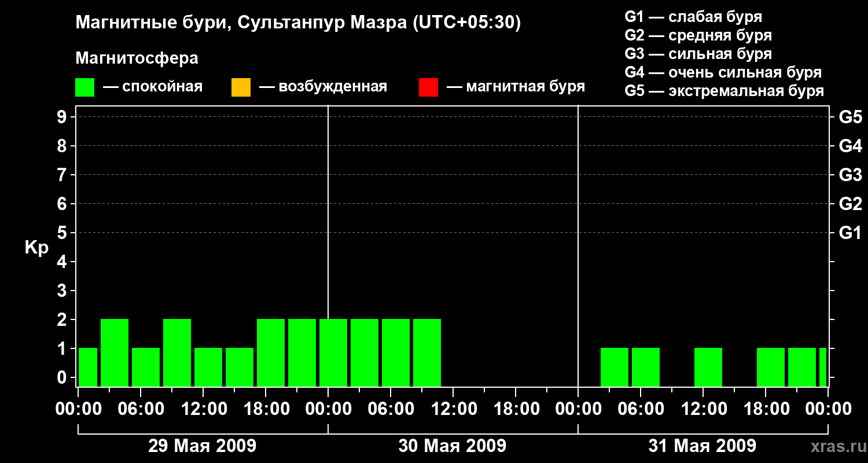Click the 'Магнитосфера' heading
The image size is (868, 463).
[137, 58]
